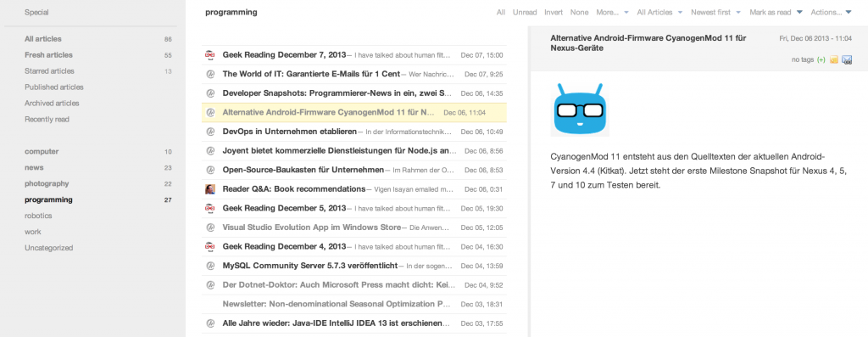
Task: Open 'Joyent bietet kommerzielle Dienstleistungen' article
Action: tap(339, 151)
